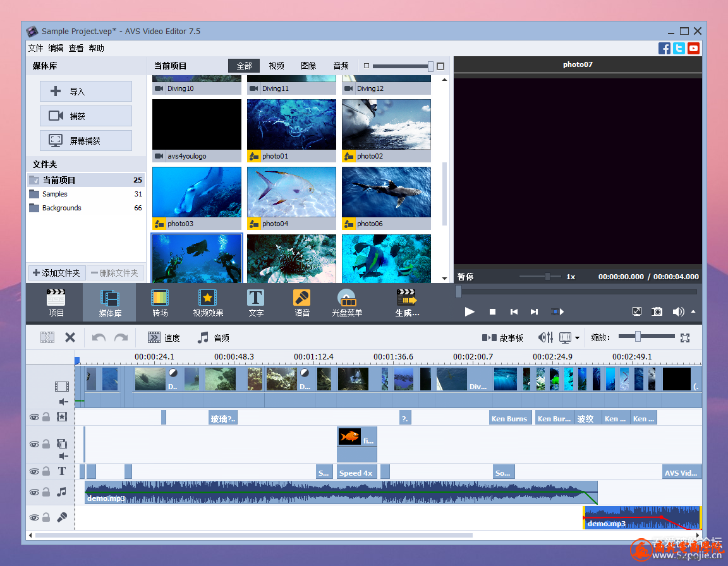Hide the text track
Screen dimensions: 728x566
pos(34,471)
